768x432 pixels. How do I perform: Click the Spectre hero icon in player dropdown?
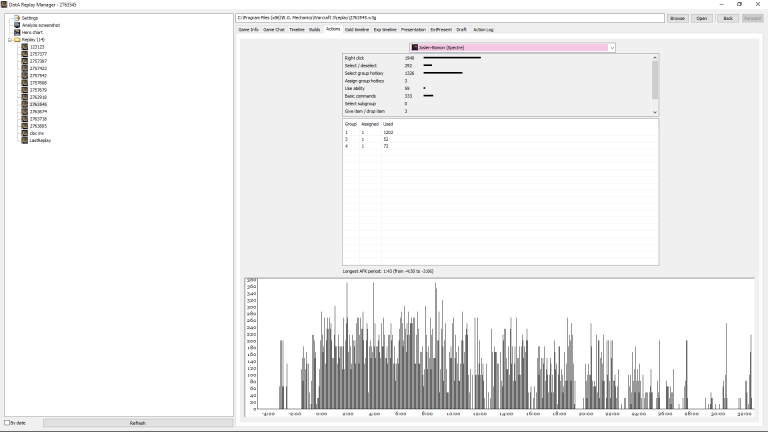click(x=414, y=48)
